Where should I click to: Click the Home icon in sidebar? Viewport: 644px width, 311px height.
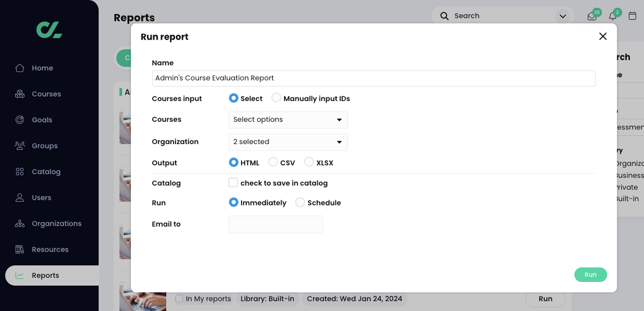coord(20,68)
